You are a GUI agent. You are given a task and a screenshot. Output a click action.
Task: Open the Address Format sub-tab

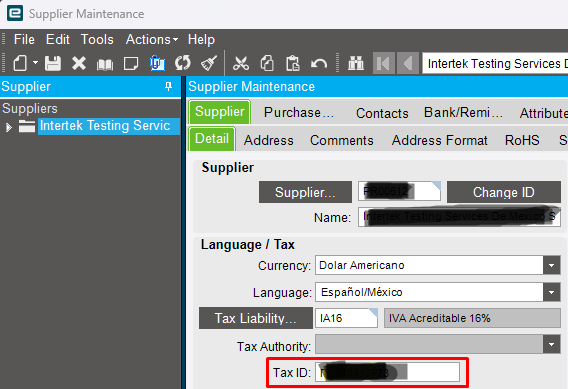click(x=439, y=140)
